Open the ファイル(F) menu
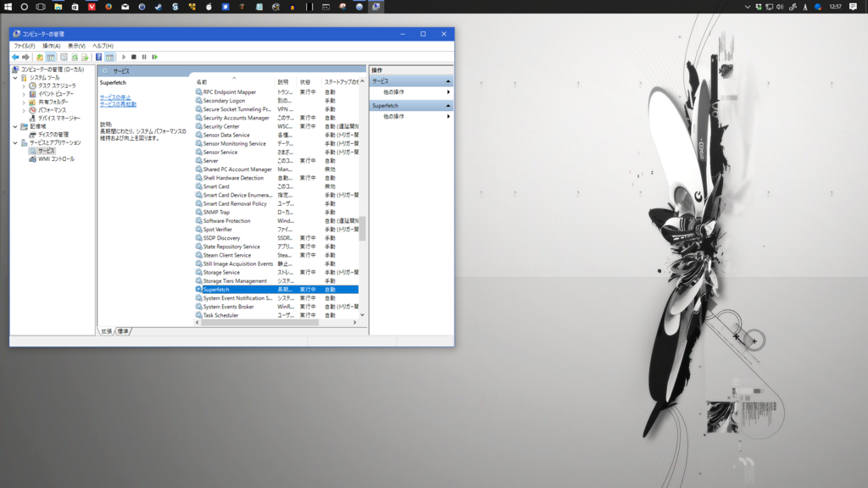 pyautogui.click(x=25, y=46)
